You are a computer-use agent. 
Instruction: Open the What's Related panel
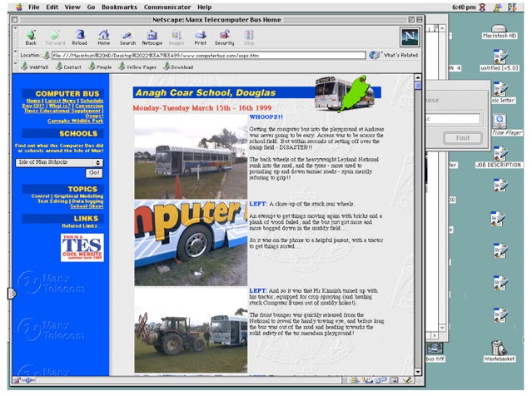click(x=395, y=55)
